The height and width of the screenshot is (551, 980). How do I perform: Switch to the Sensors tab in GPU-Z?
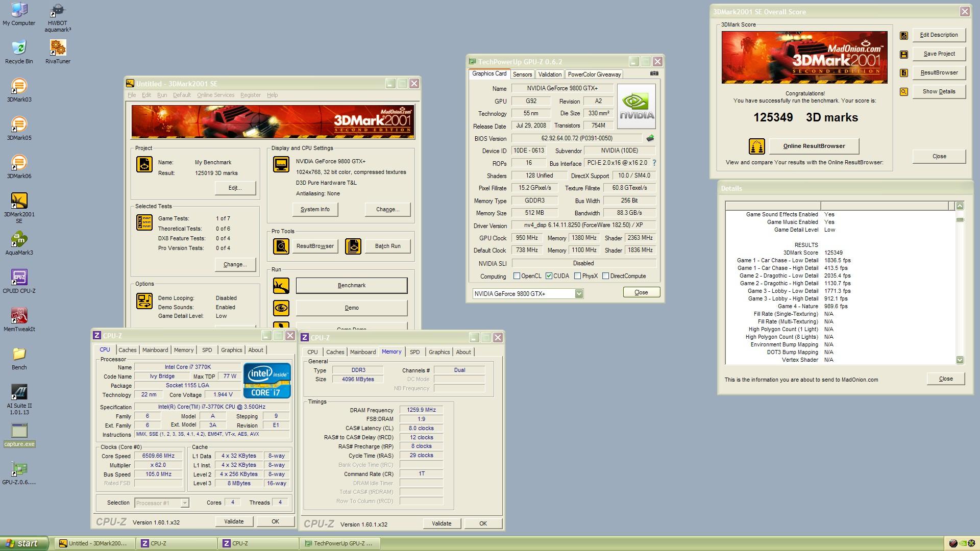[x=522, y=74]
